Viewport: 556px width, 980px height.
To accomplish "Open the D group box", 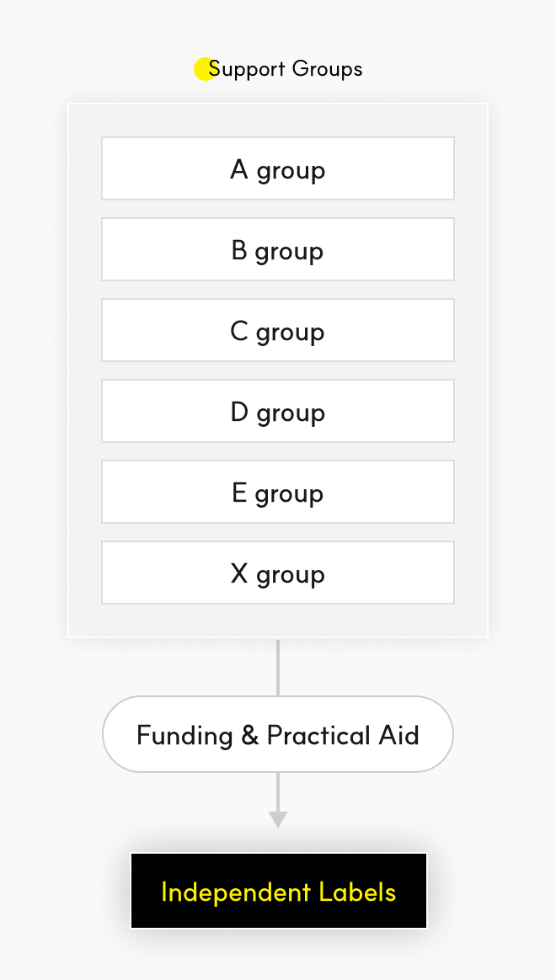I will [278, 411].
